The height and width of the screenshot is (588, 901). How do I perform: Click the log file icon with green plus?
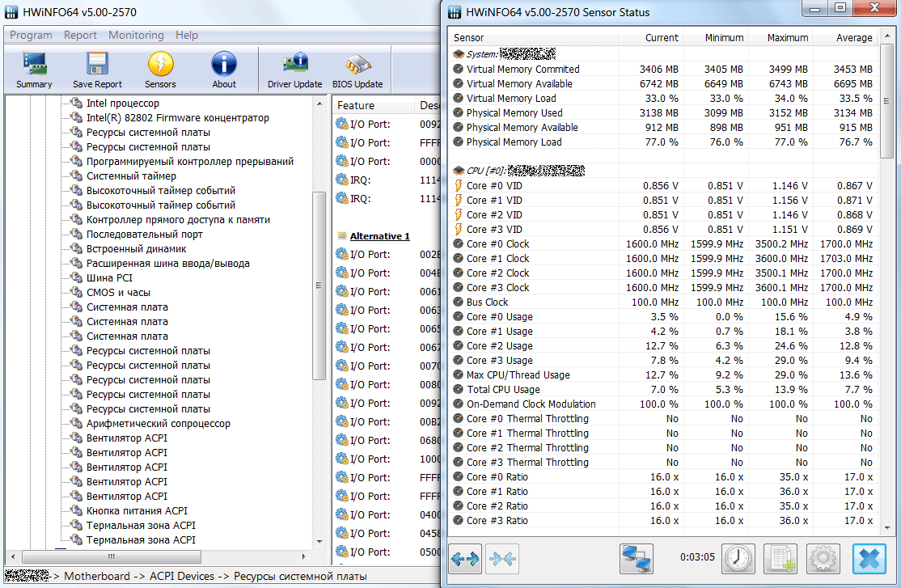point(780,558)
